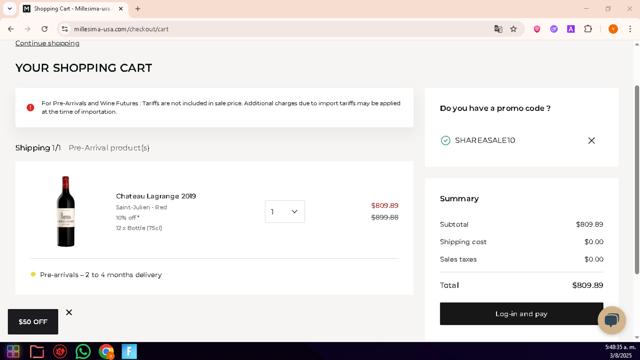Go forward using the browser arrow

click(x=28, y=29)
